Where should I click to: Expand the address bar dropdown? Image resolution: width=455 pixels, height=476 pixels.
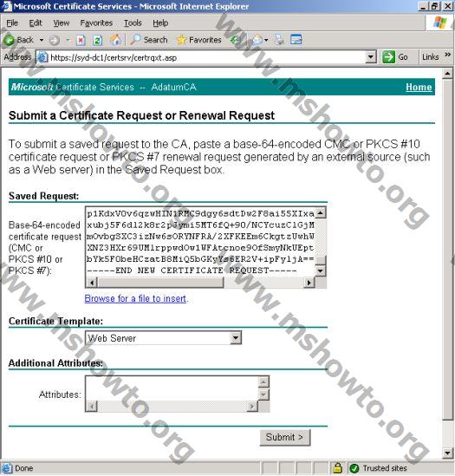pos(371,57)
